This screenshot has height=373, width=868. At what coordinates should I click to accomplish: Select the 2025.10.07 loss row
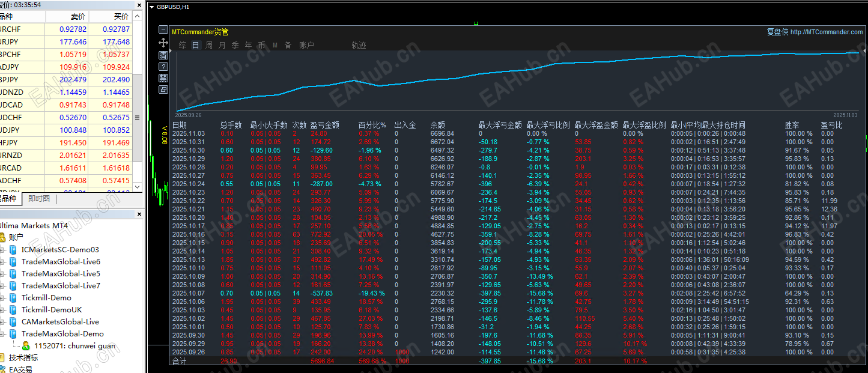point(517,293)
